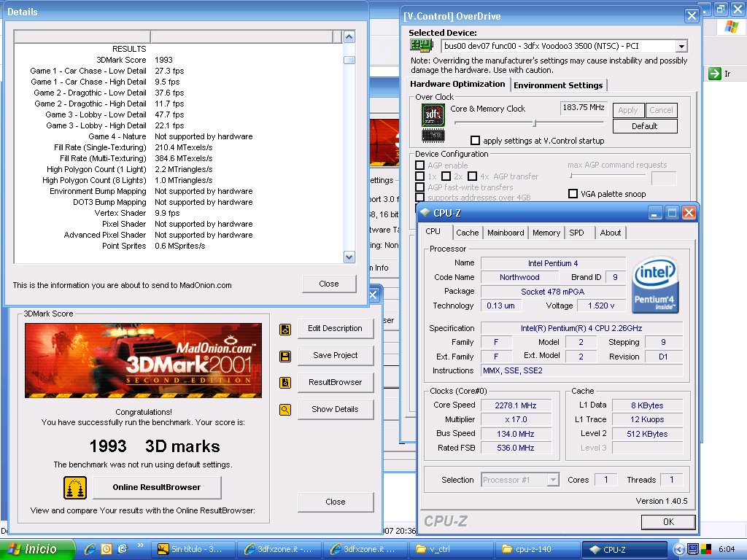Click the Save Project floppy disk icon
The height and width of the screenshot is (560, 747).
(x=285, y=356)
